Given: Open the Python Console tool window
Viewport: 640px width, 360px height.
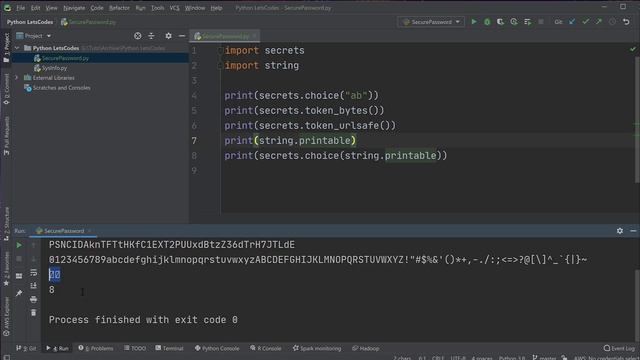Looking at the screenshot, I should coord(217,348).
